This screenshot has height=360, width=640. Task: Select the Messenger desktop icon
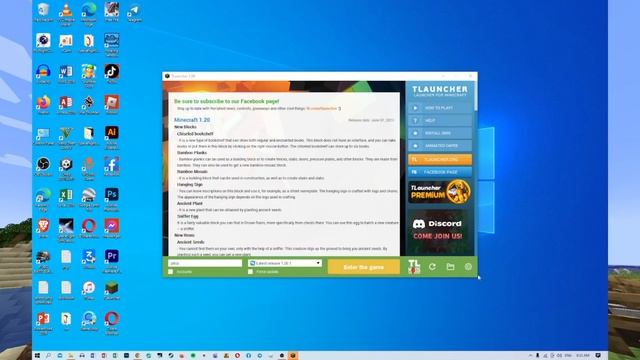[112, 228]
